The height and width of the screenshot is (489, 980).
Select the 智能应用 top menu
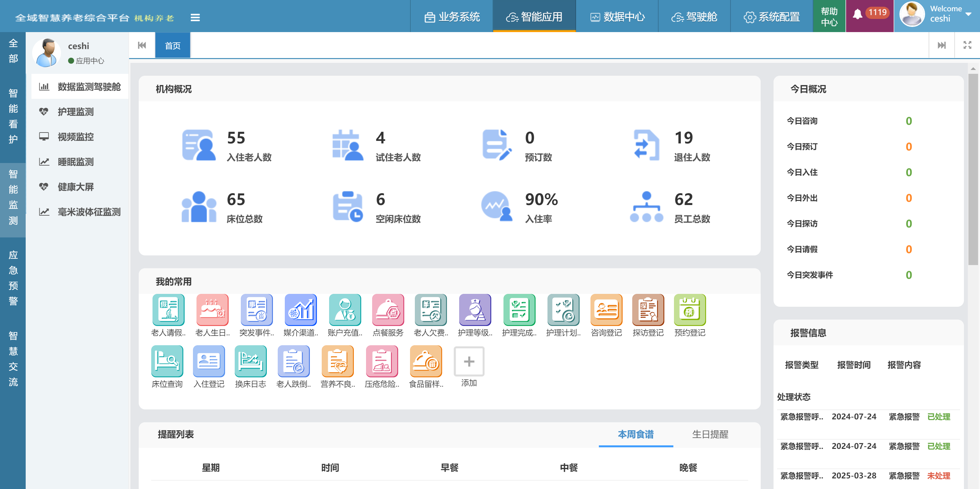[534, 17]
